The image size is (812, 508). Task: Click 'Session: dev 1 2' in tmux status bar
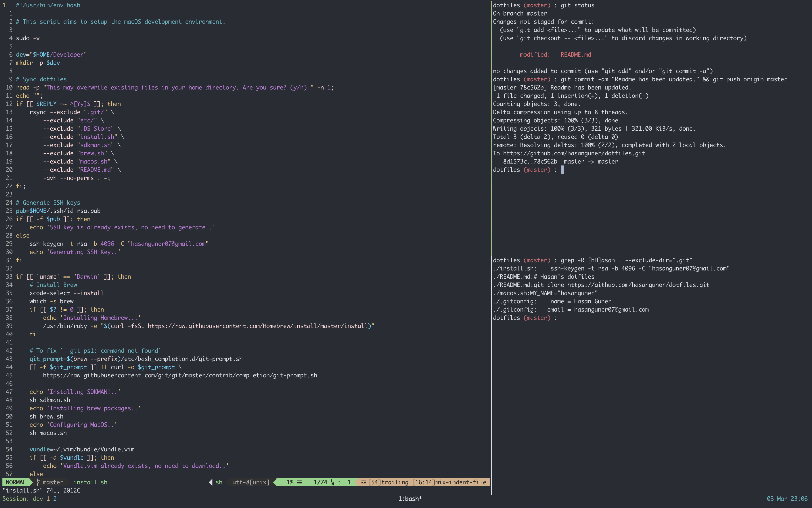pyautogui.click(x=29, y=499)
